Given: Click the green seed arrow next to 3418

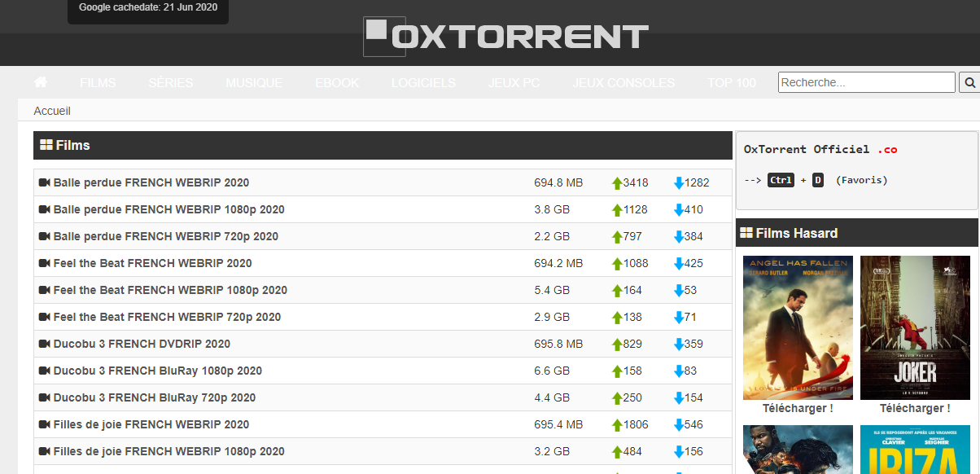Looking at the screenshot, I should pos(617,183).
